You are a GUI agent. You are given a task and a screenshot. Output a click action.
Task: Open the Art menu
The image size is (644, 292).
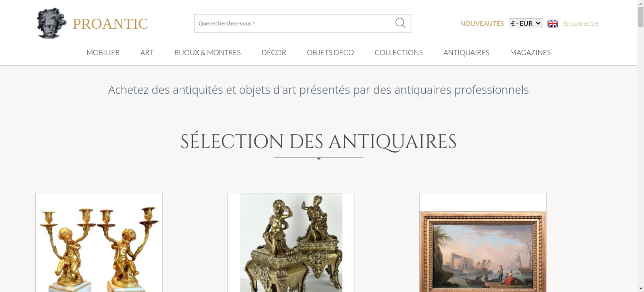pos(147,52)
